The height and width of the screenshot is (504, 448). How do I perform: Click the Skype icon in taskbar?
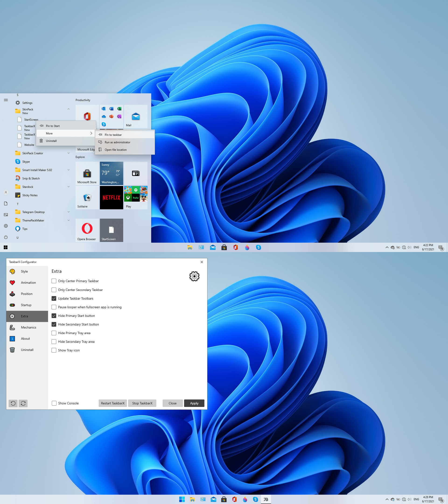258,247
